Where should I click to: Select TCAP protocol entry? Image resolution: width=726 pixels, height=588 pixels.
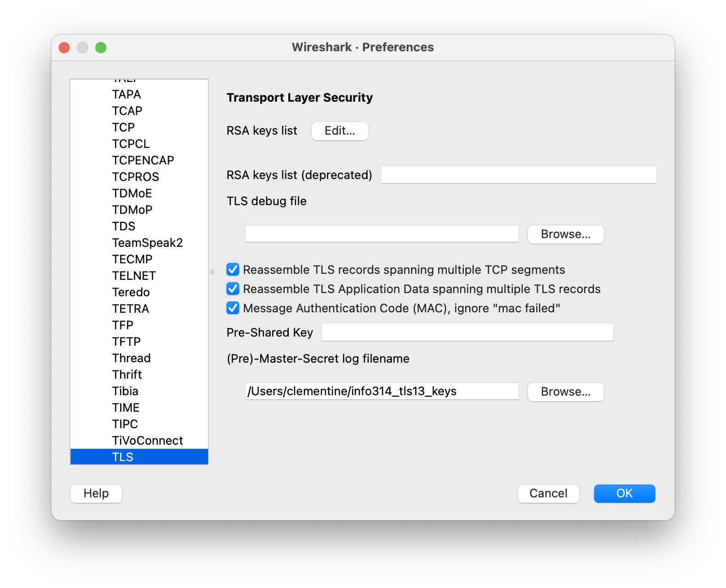pos(139,111)
